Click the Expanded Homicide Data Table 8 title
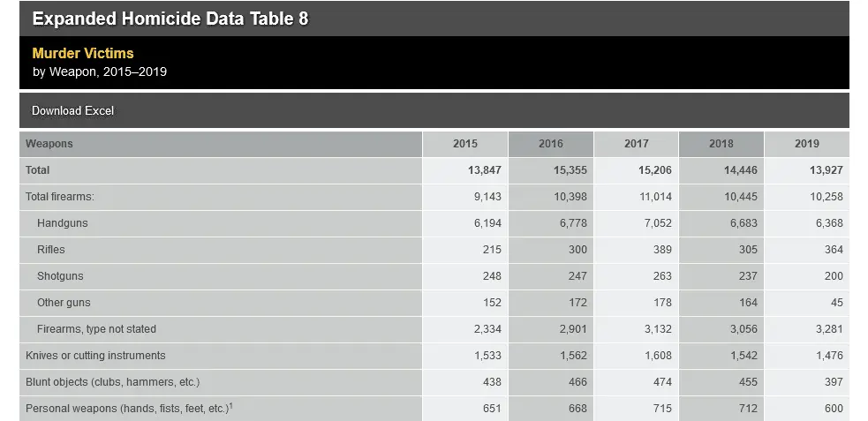This screenshot has height=421, width=868. 170,19
